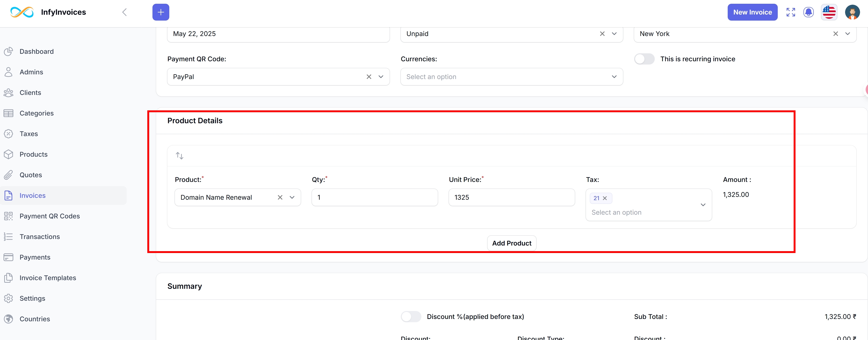868x340 pixels.
Task: Click the New Invoice button
Action: (x=752, y=12)
